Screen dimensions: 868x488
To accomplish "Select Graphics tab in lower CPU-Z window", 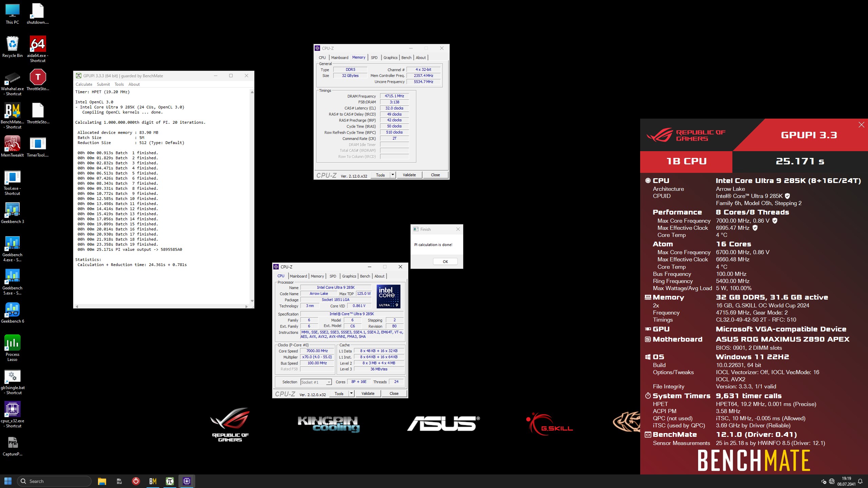I will click(349, 276).
